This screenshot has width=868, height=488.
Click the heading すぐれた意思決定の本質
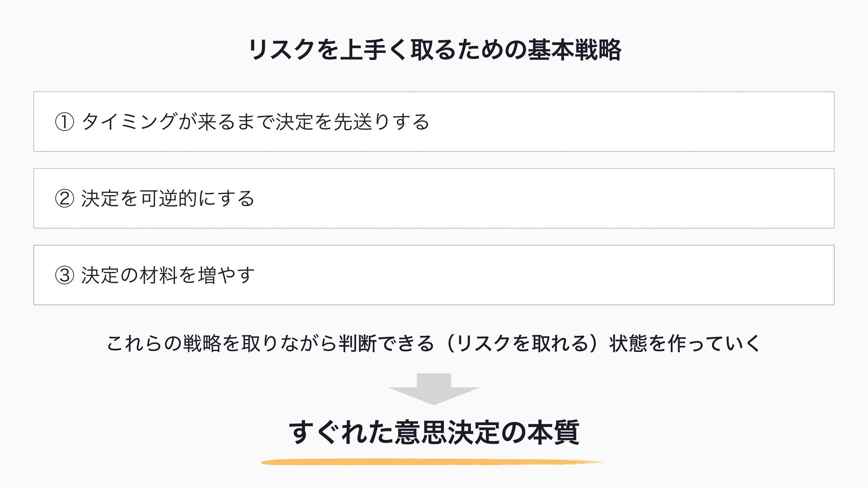434,432
